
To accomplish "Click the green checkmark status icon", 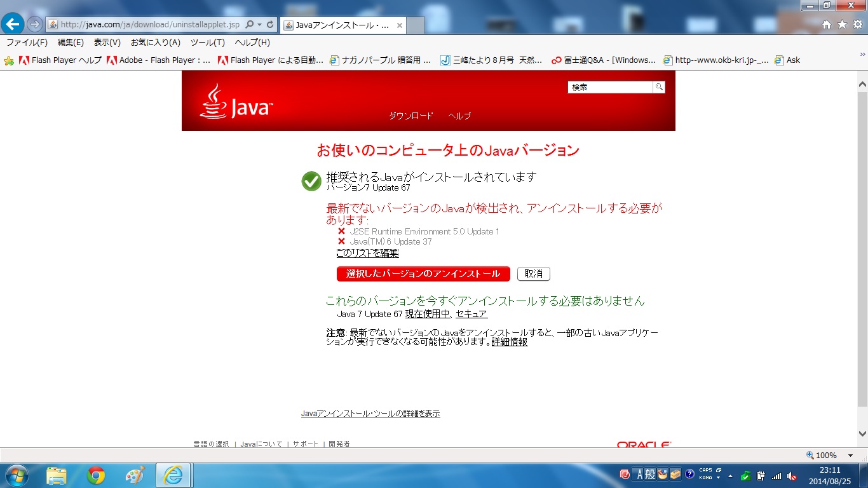I will [311, 181].
